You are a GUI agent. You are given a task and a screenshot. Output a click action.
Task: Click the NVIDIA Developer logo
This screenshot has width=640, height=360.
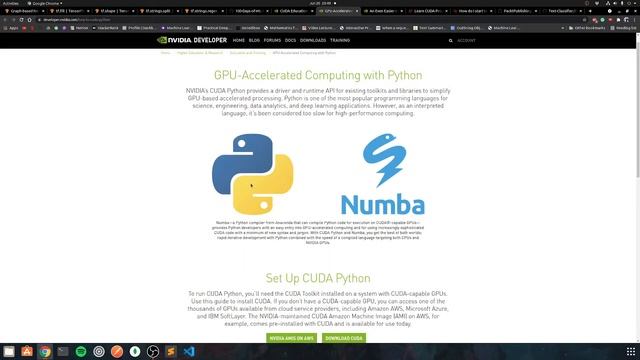coord(191,40)
